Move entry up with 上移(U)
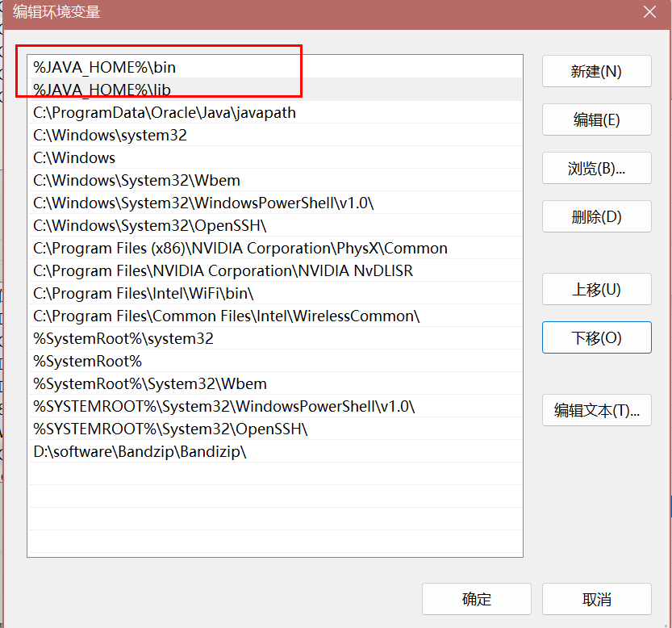This screenshot has height=628, width=672. [597, 289]
